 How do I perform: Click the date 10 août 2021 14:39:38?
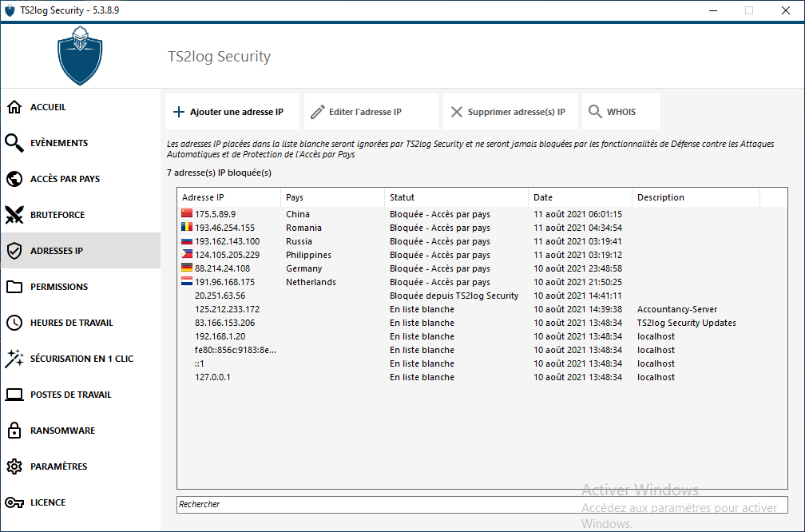click(x=577, y=309)
